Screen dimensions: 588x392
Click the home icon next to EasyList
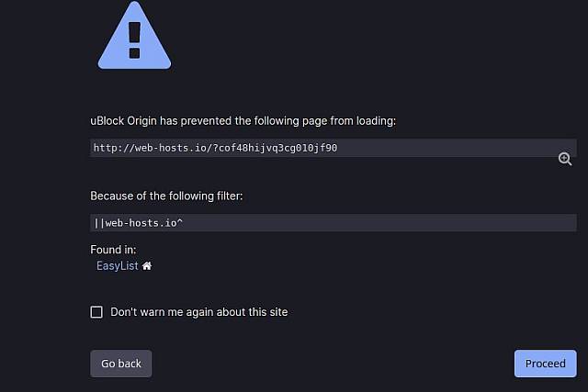147,266
